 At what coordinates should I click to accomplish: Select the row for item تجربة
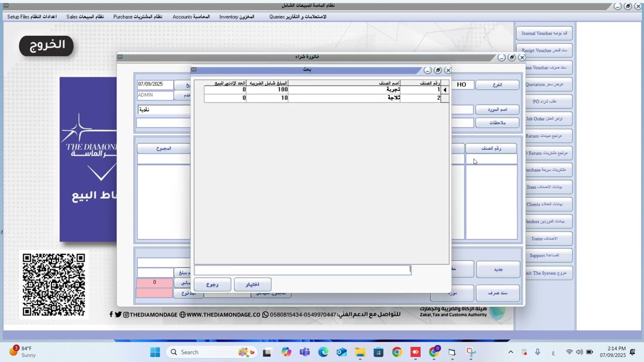pos(322,89)
